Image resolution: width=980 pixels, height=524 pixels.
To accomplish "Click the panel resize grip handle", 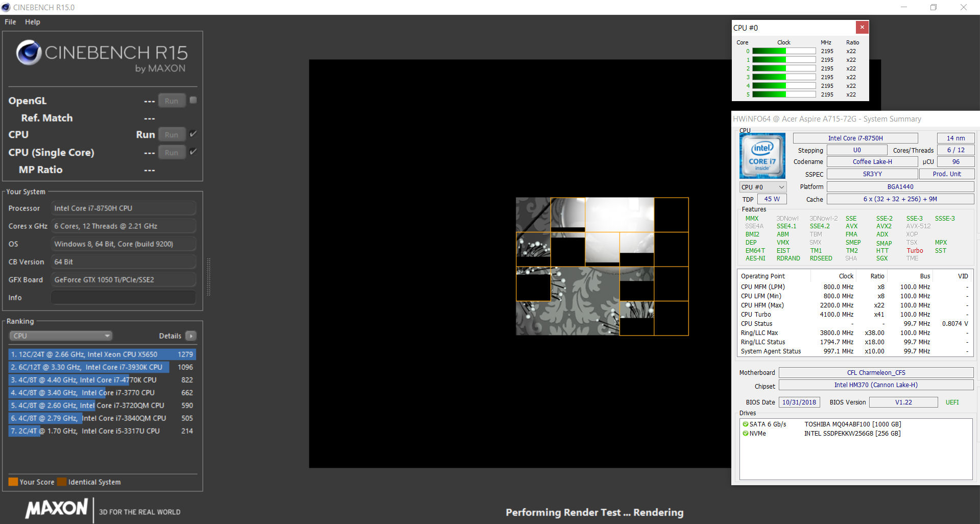I will (208, 277).
